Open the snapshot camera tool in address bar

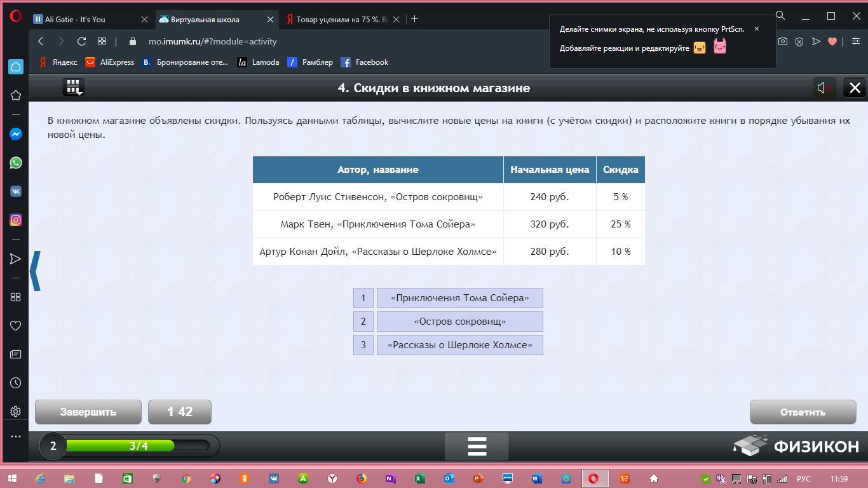tap(783, 41)
